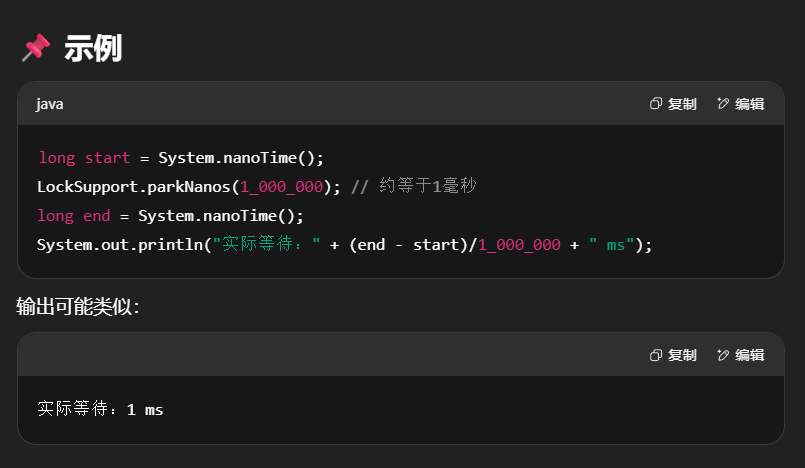Viewport: 805px width, 468px height.
Task: Click the output text 实际等待：1 ms
Action: click(x=100, y=409)
